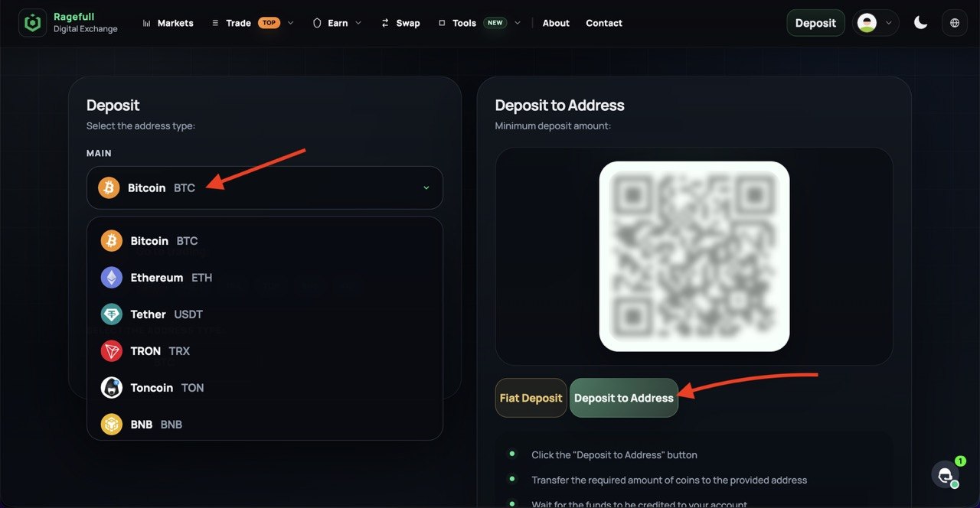Choose Tether USDT from the list
This screenshot has height=508, width=980.
point(265,314)
